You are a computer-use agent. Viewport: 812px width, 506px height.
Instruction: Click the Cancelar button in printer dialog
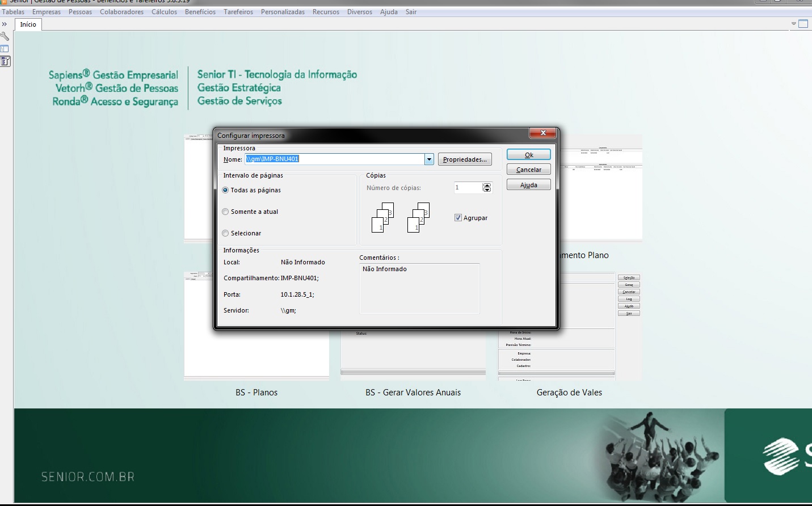tap(528, 170)
